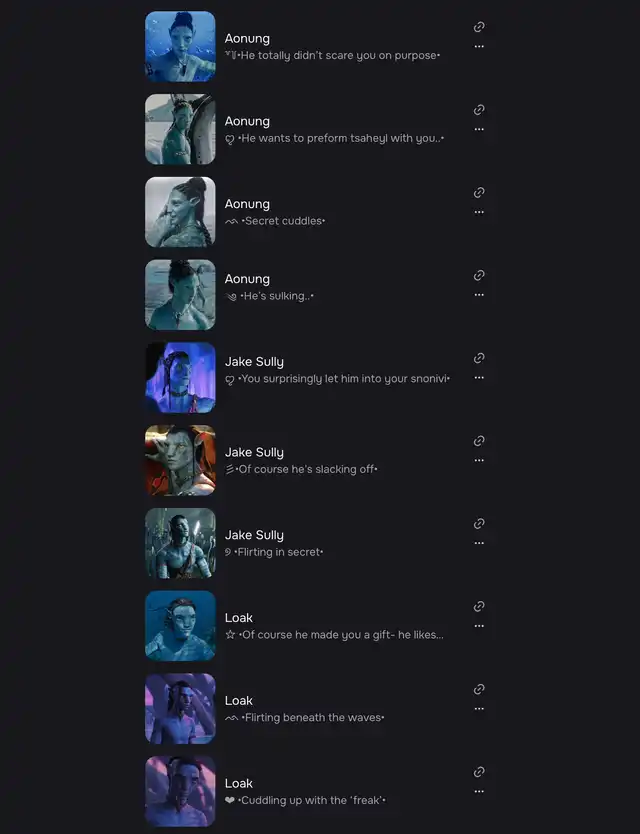The width and height of the screenshot is (640, 834).
Task: Select Loak 'made you a gift' avatar thumbnail
Action: click(180, 626)
